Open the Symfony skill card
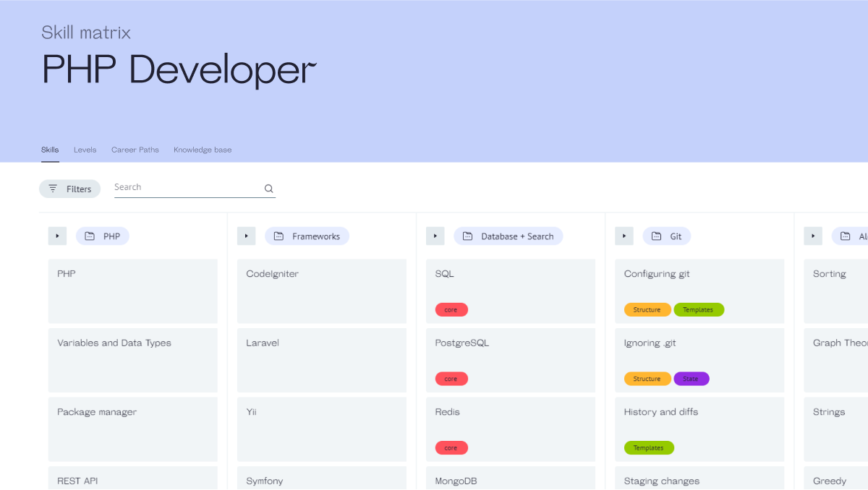 tap(322, 478)
